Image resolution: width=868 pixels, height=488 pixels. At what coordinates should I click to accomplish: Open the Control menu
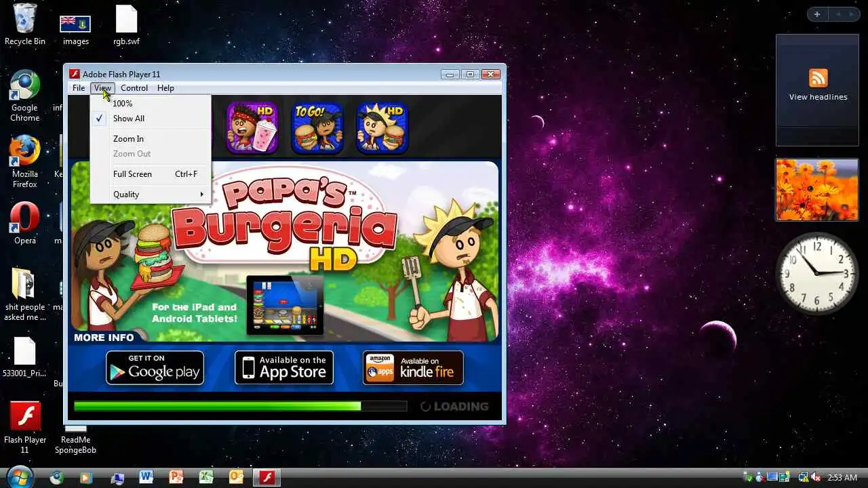click(134, 88)
